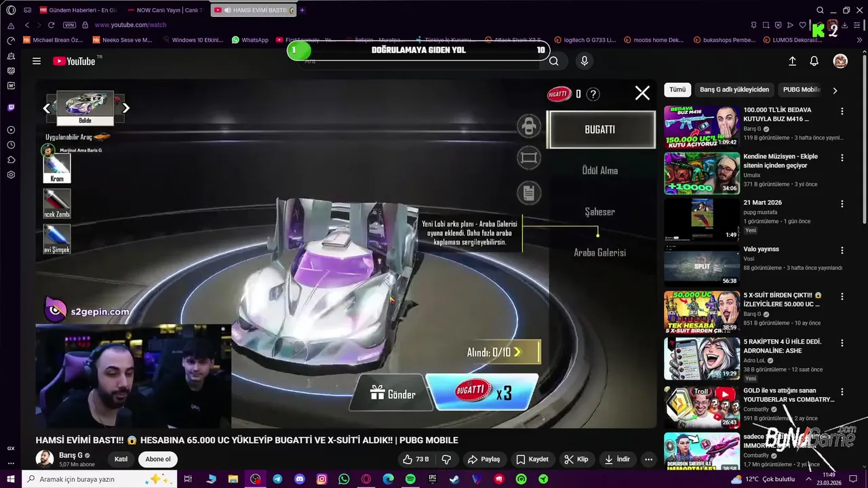Download the video with İndir
This screenshot has height=488, width=868.
coord(616,460)
